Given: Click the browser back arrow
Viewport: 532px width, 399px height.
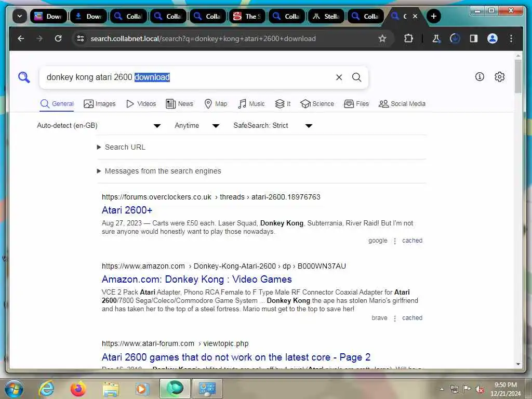Looking at the screenshot, I should click(21, 38).
